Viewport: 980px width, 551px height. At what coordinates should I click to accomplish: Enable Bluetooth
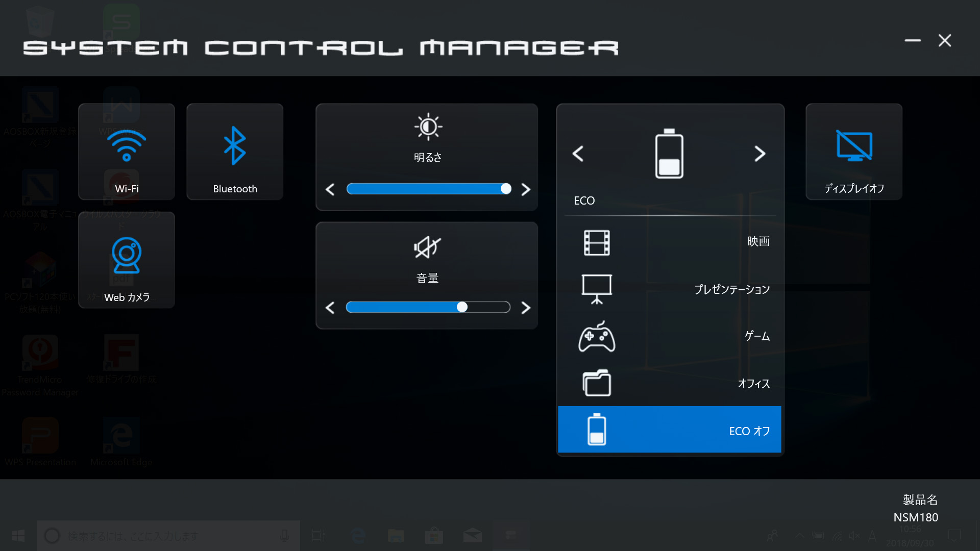point(234,152)
